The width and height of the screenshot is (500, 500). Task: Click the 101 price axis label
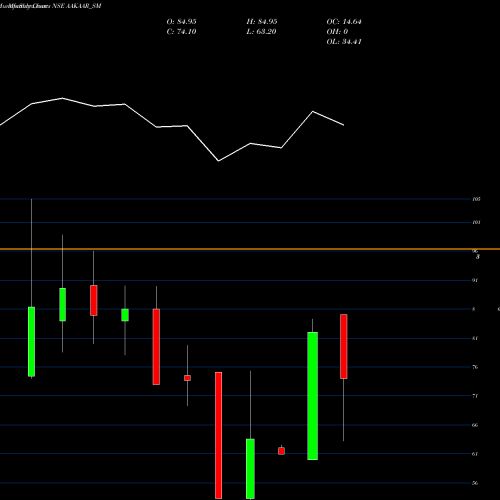point(476,222)
